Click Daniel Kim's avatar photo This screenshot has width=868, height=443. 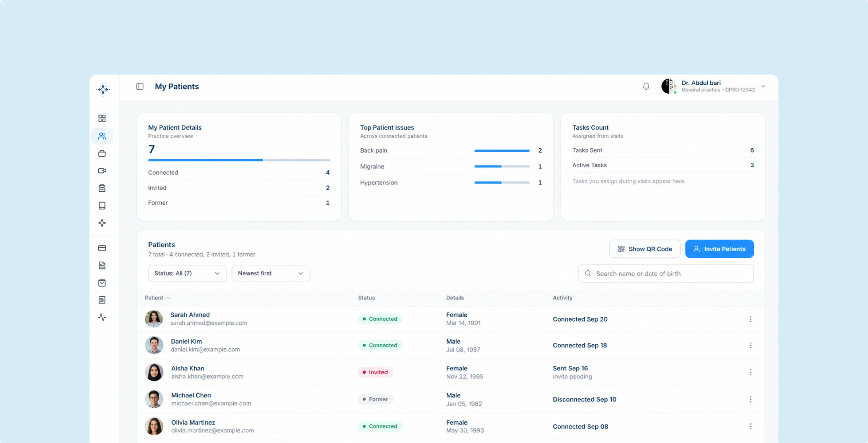tap(154, 345)
